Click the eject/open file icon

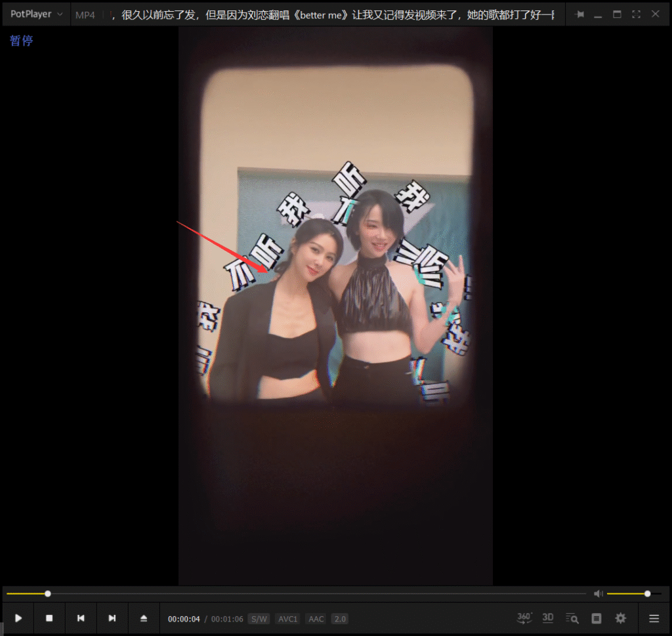[144, 618]
